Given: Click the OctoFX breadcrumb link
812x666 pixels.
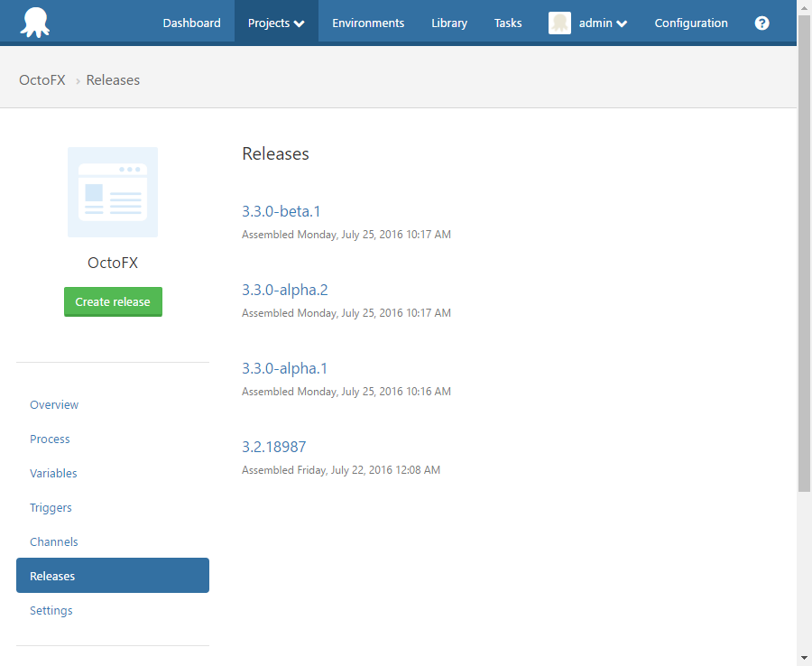Looking at the screenshot, I should 42,79.
